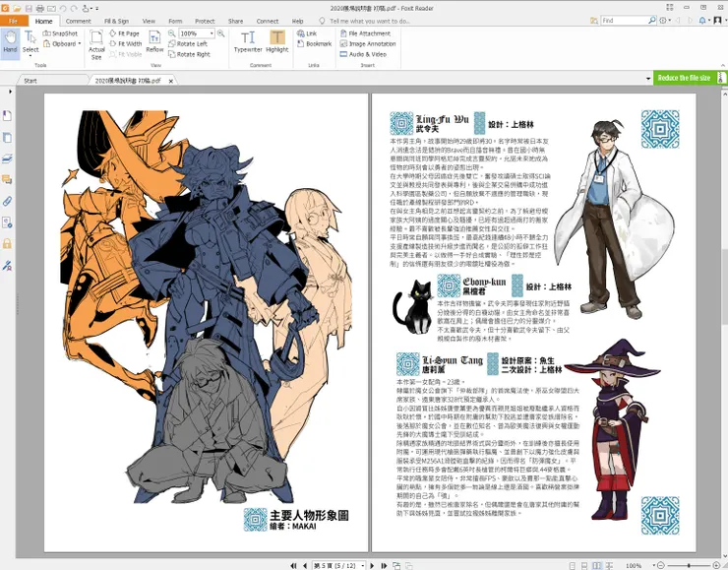The width and height of the screenshot is (728, 570).
Task: Click Fit Width view option
Action: [125, 43]
